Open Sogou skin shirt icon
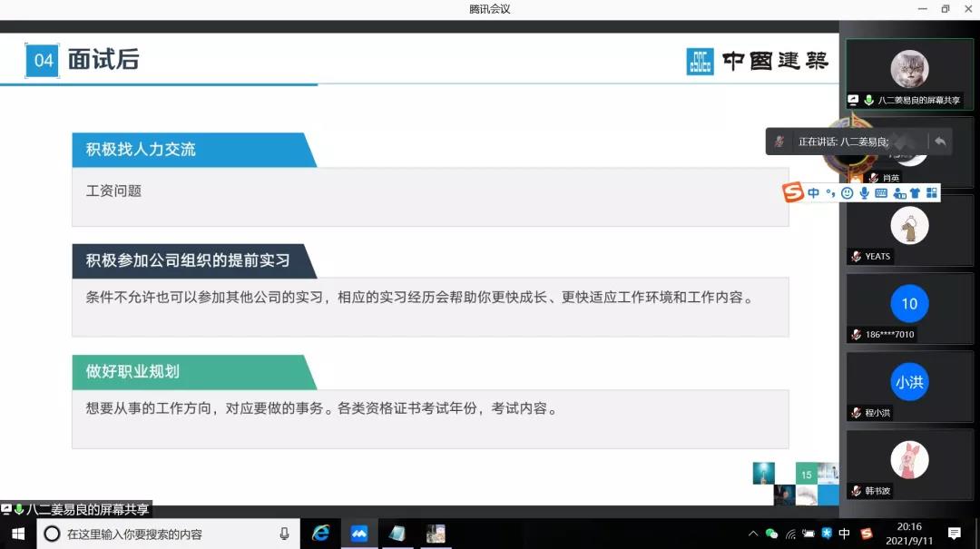Viewport: 980px width, 549px height. click(915, 192)
